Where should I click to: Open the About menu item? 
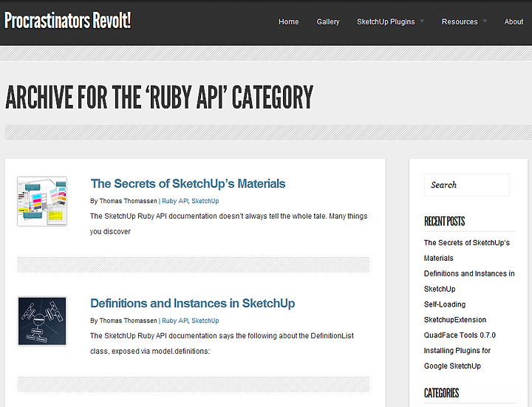(x=514, y=21)
